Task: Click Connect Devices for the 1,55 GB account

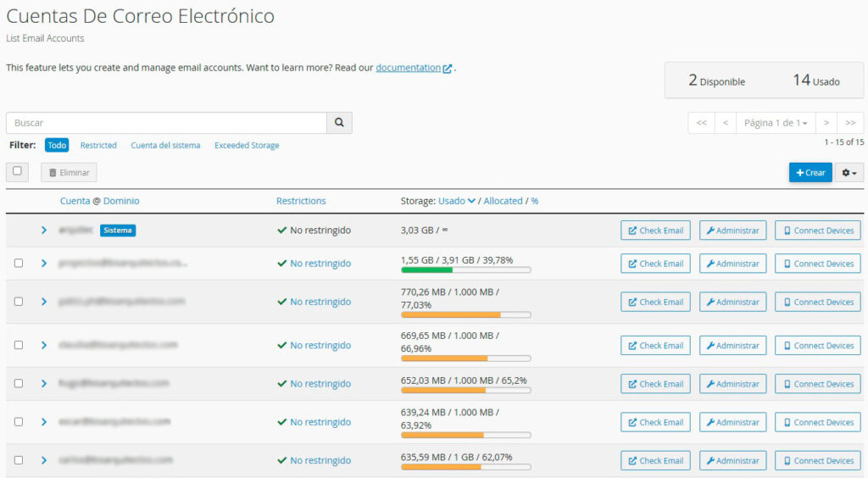Action: pos(817,264)
